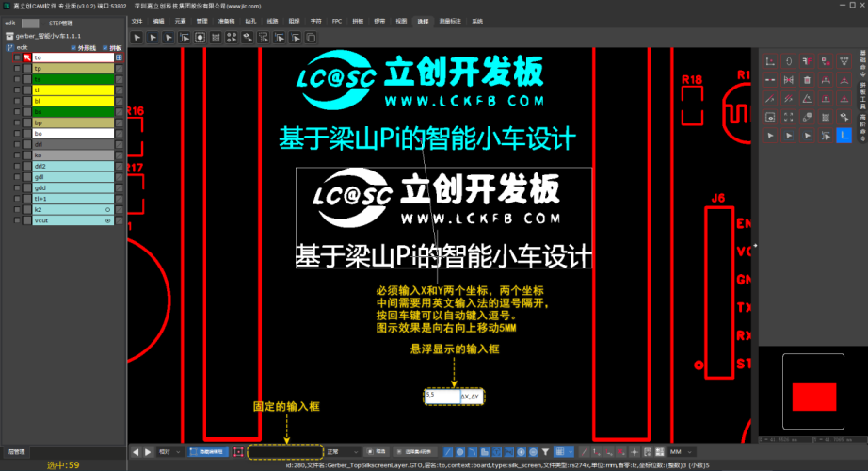Click the fit-to-corners expand icon in right panel
The width and height of the screenshot is (868, 471).
pyautogui.click(x=788, y=117)
